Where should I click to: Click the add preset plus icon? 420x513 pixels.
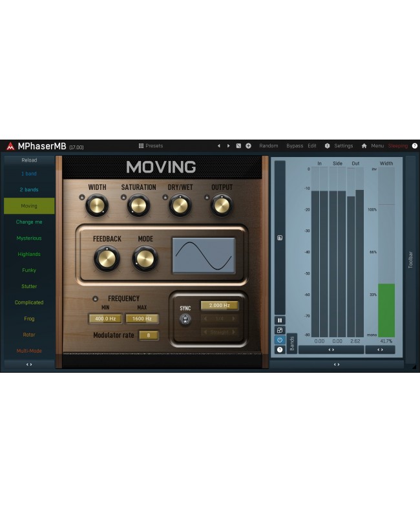click(248, 145)
